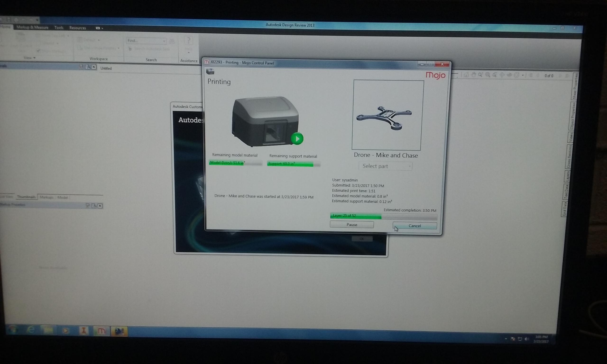Click the Support material level bar
607x364 pixels.
(294, 164)
